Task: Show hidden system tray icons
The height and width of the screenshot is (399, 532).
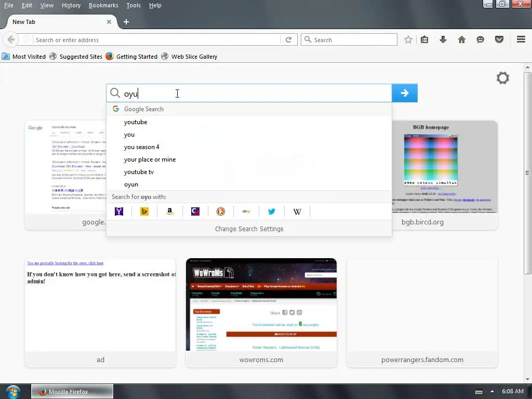Action: [492, 391]
